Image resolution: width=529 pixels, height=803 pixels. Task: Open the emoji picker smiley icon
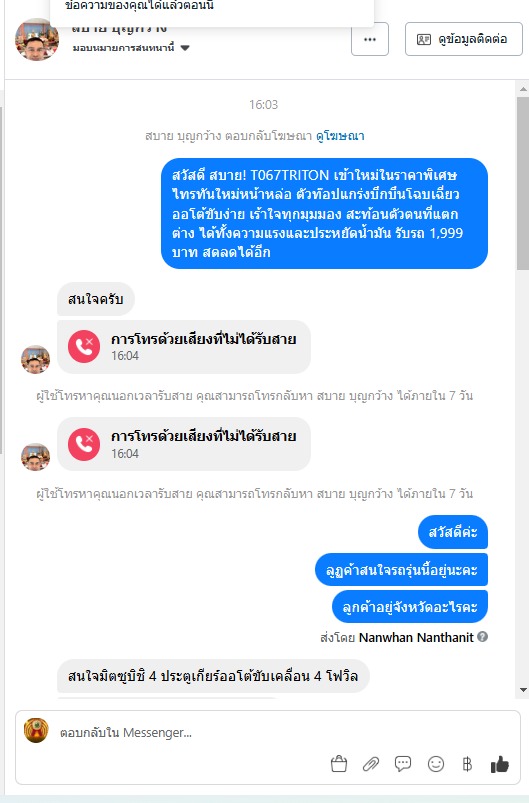pyautogui.click(x=436, y=764)
